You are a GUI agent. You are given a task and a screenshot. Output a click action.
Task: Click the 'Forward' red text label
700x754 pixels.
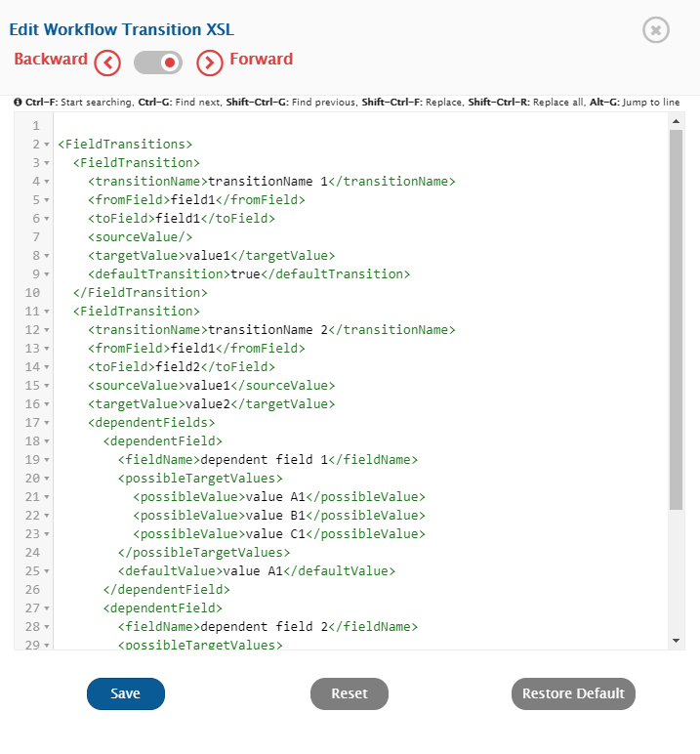(x=261, y=60)
